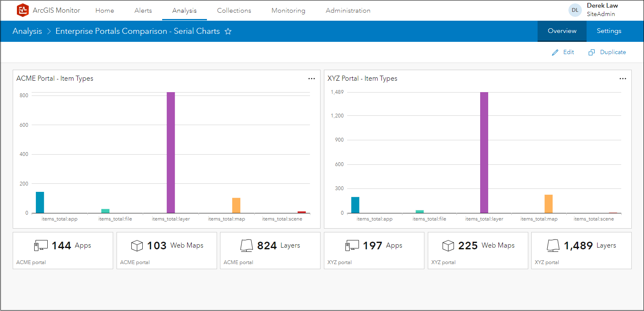Click the Analysis breadcrumb link
This screenshot has width=644, height=311.
pos(27,31)
